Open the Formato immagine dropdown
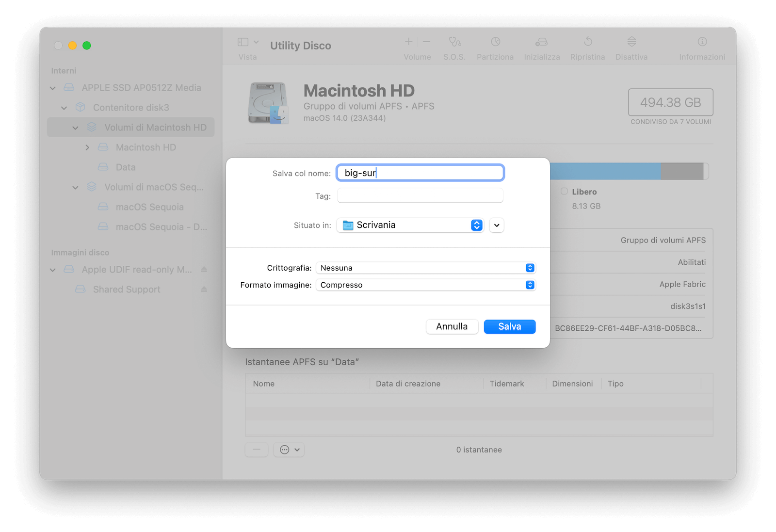This screenshot has height=532, width=776. 425,285
